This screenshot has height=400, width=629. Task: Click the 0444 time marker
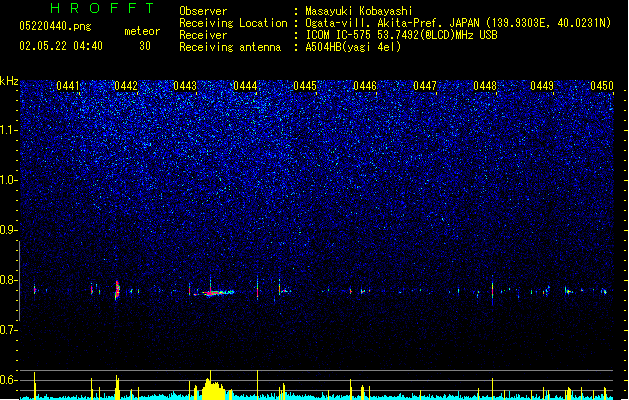click(245, 86)
